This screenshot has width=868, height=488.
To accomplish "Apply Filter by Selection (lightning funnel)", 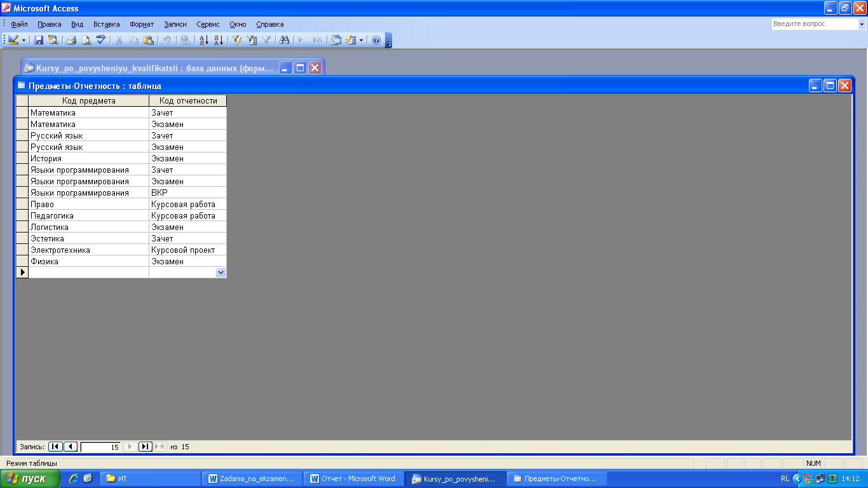I will point(237,39).
